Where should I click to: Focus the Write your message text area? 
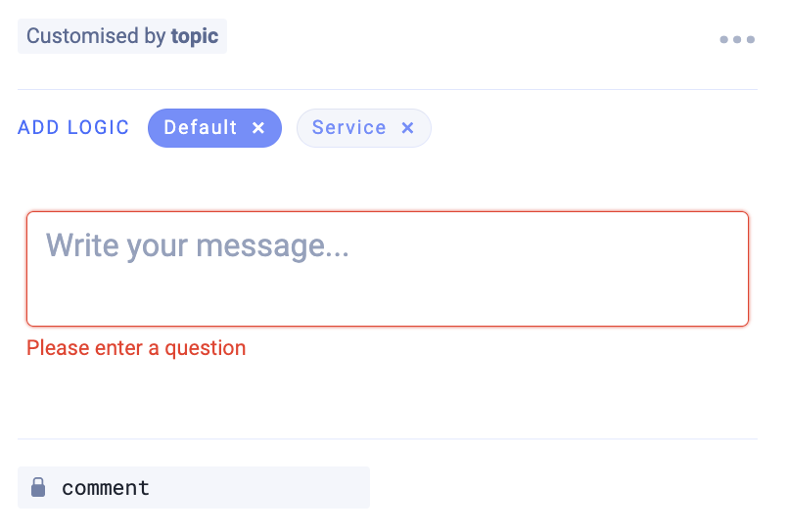(387, 269)
